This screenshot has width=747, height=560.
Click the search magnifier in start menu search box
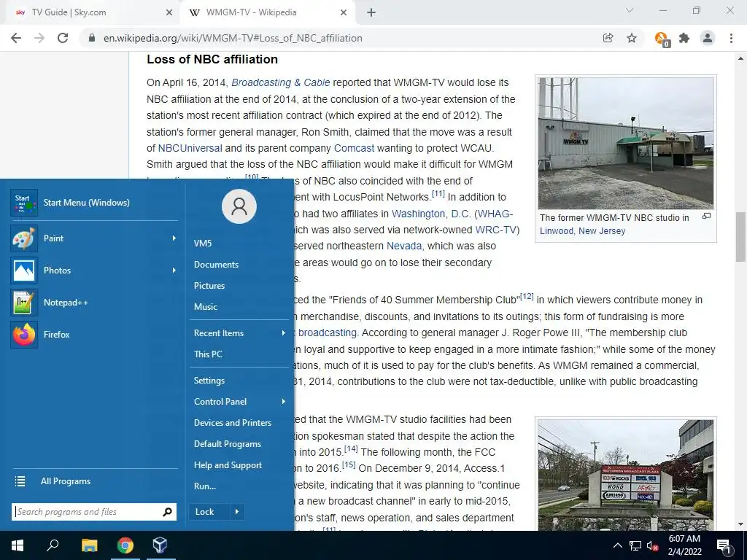[167, 512]
